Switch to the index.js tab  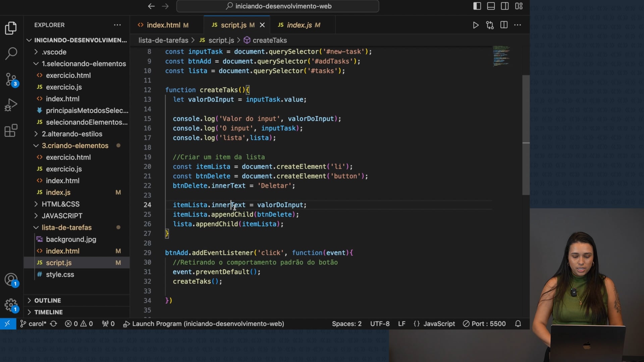(299, 25)
